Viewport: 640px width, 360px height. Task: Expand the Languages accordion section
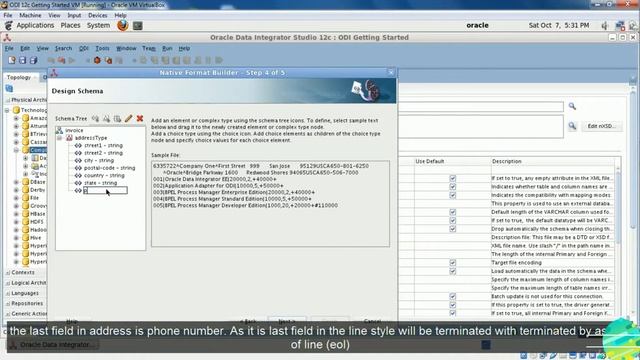[x=24, y=293]
